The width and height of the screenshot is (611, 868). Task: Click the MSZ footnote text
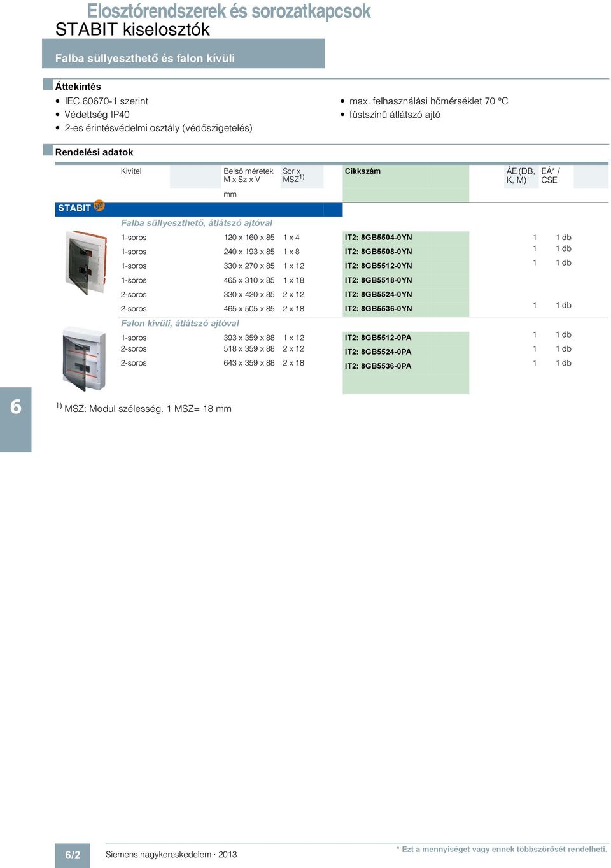point(143,408)
